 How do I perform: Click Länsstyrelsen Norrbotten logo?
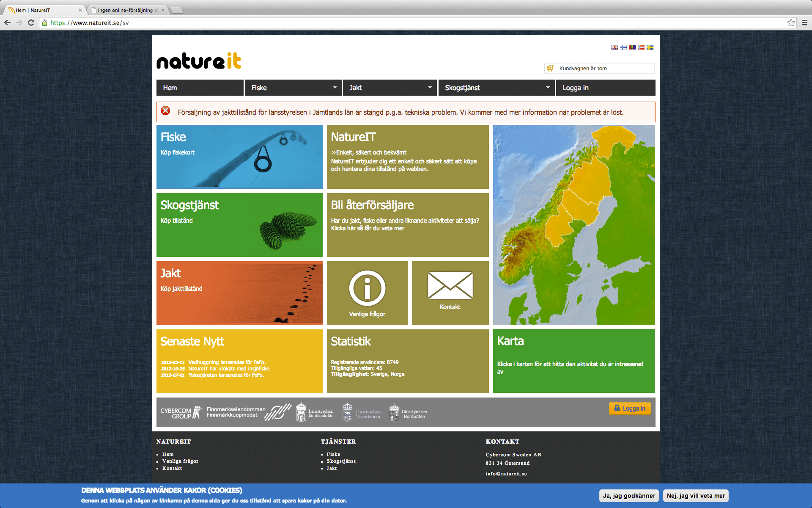(408, 412)
